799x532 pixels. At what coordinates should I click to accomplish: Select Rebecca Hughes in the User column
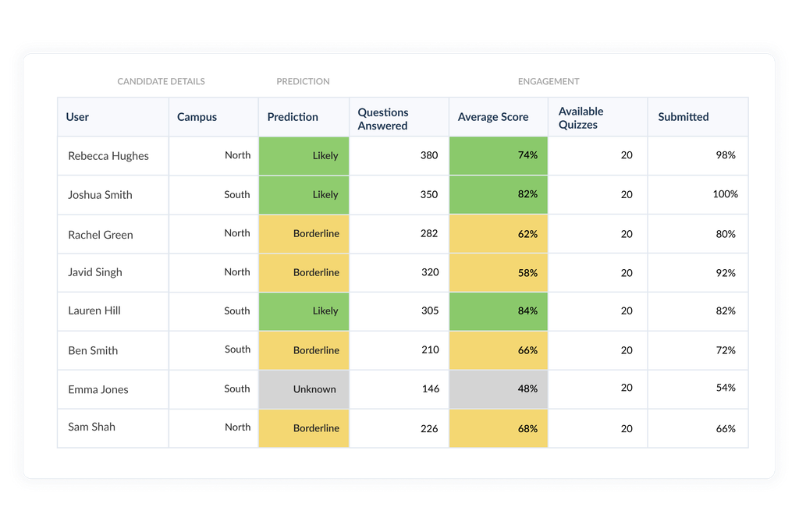pyautogui.click(x=108, y=155)
